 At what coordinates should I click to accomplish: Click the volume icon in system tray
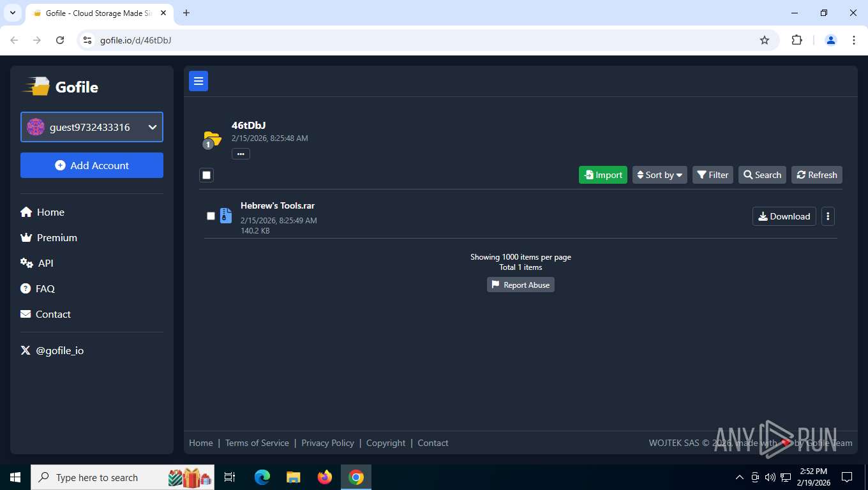770,477
